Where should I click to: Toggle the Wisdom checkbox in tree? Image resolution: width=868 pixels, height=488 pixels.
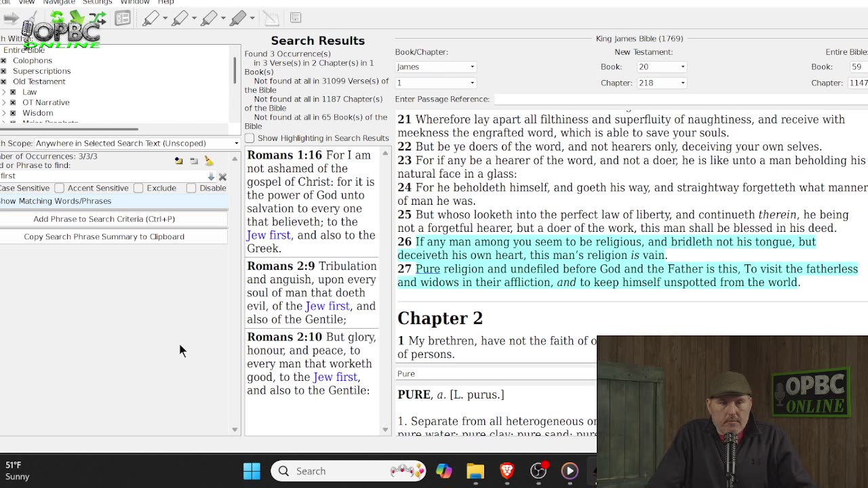[x=13, y=113]
